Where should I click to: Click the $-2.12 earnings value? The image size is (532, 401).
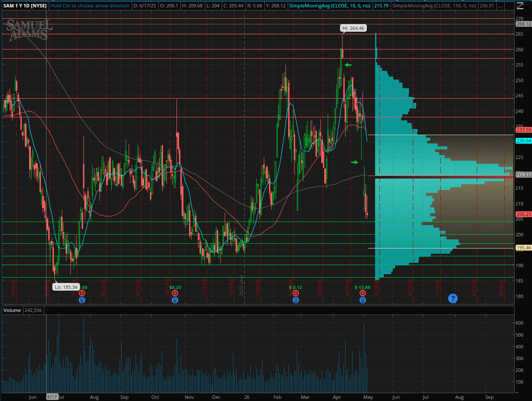click(x=296, y=288)
